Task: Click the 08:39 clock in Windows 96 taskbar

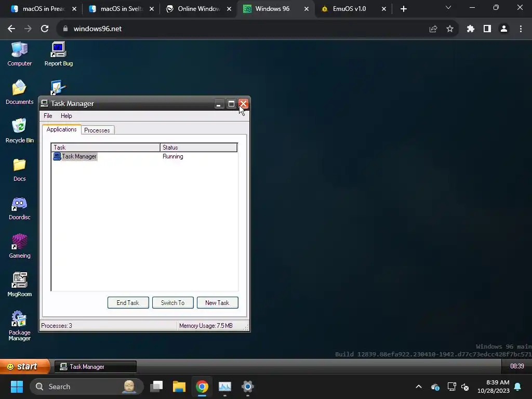Action: pos(517,366)
